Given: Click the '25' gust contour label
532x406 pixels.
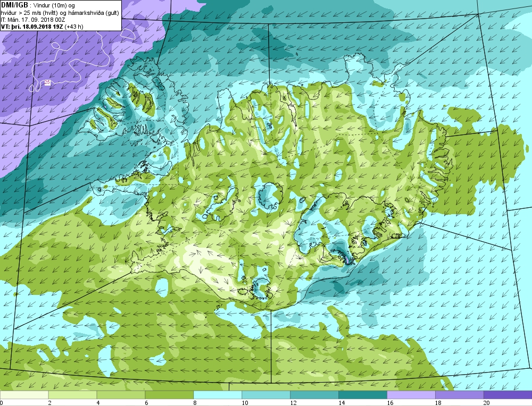Looking at the screenshot, I should (x=47, y=82).
